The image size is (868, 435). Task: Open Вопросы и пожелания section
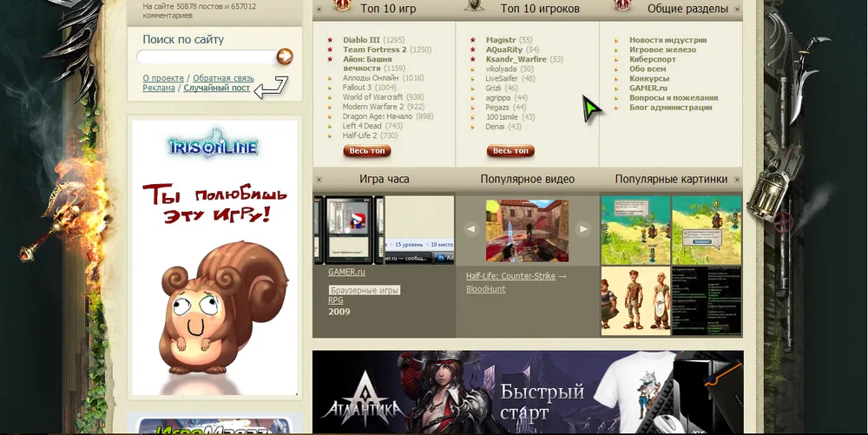click(674, 98)
